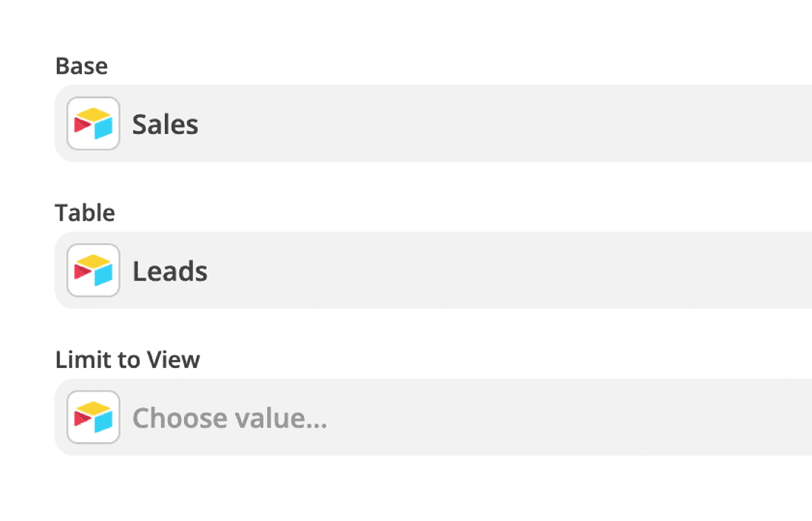Click the Airtable icon beside Choose value

point(93,417)
